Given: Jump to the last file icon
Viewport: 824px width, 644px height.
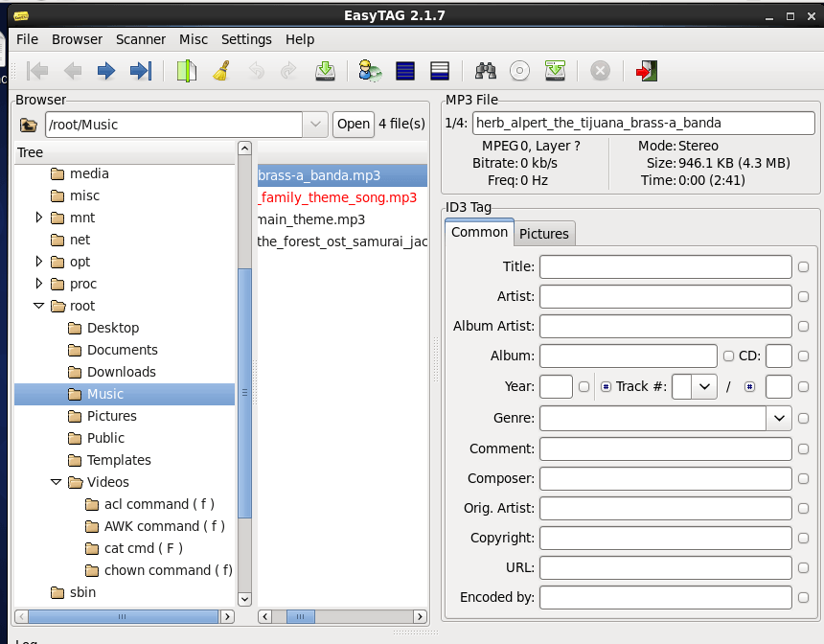Looking at the screenshot, I should click(x=141, y=71).
